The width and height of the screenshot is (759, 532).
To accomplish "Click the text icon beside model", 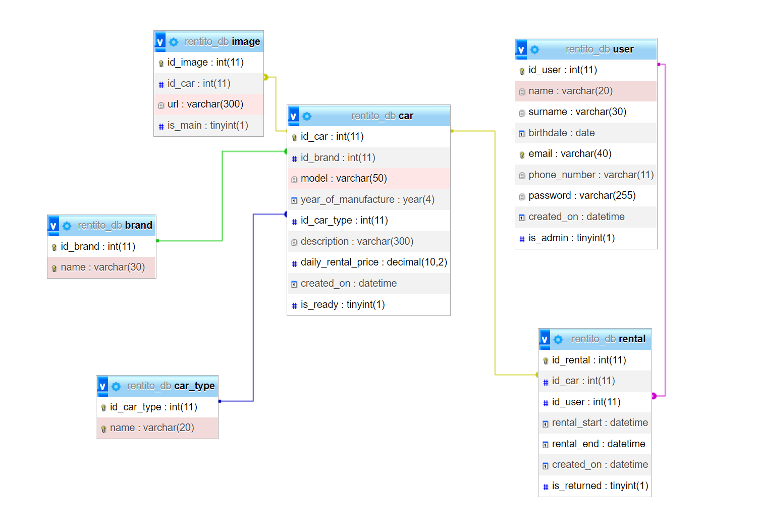I will tap(294, 179).
